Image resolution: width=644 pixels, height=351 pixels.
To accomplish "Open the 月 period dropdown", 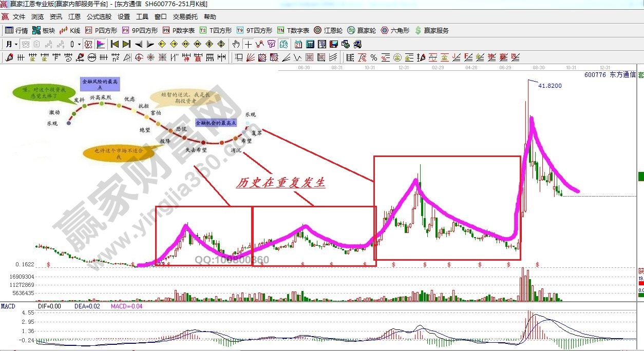I will click(11, 44).
